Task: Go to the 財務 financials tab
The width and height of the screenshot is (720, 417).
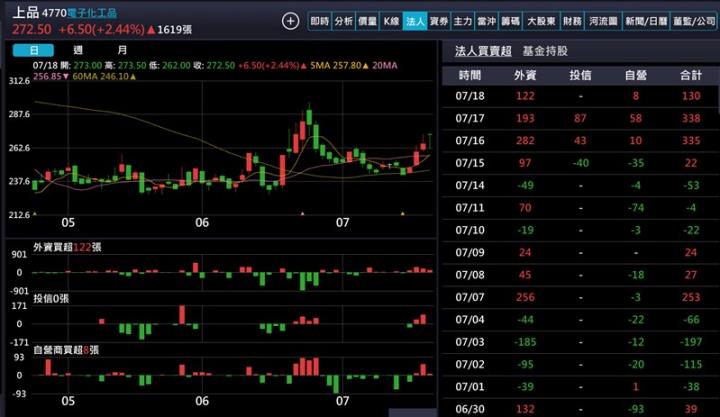Action: [x=572, y=21]
